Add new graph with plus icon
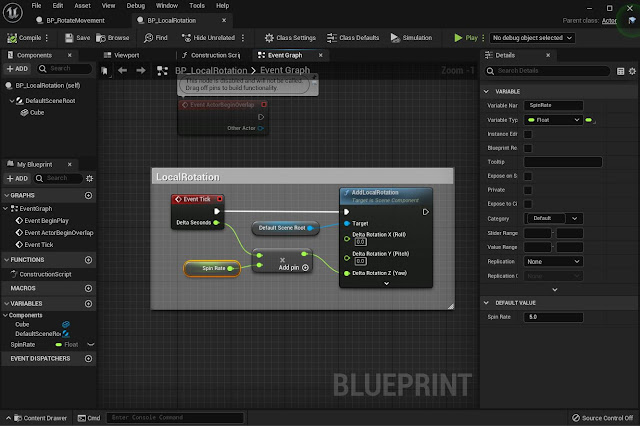 coord(88,195)
